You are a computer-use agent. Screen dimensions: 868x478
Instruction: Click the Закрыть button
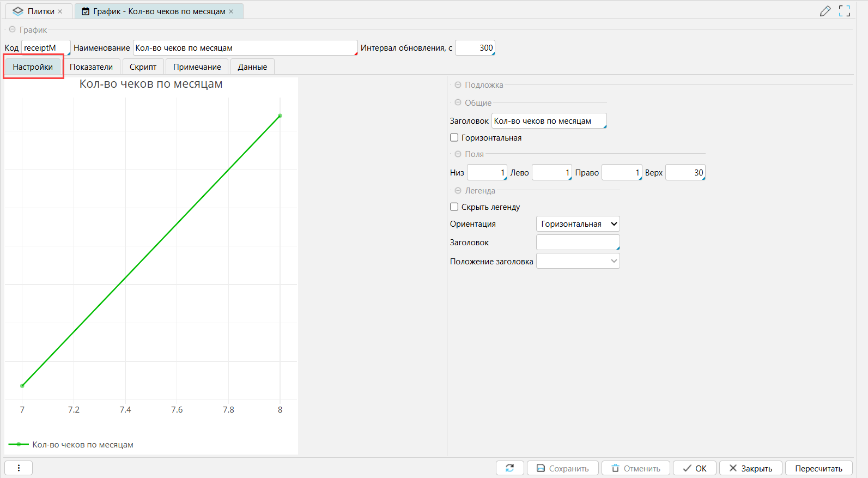(750, 468)
